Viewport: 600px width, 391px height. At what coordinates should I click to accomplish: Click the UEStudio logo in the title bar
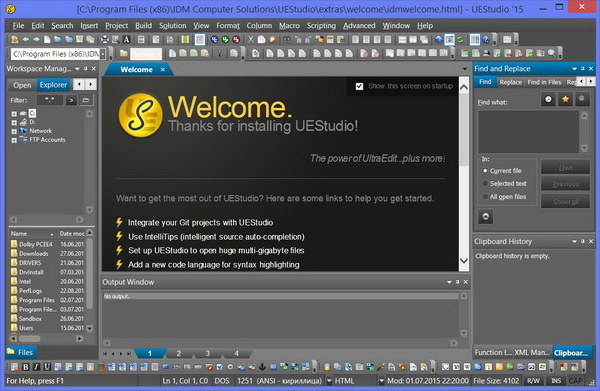11,8
